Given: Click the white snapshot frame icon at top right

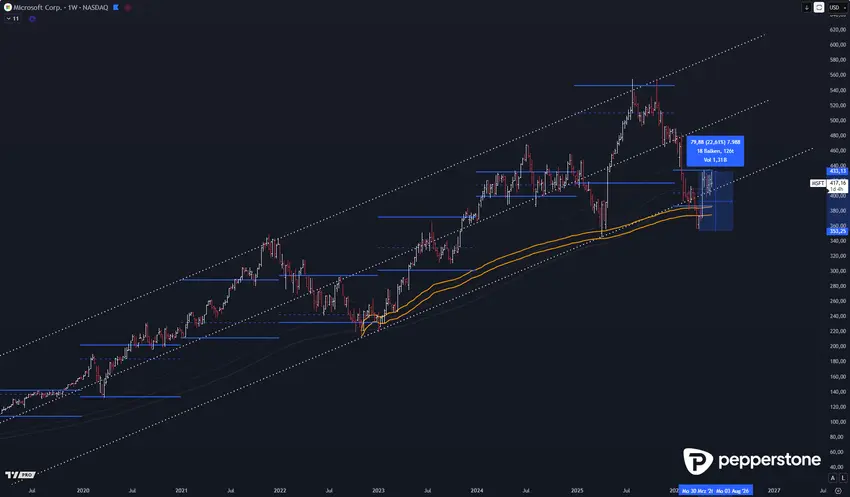Looking at the screenshot, I should click(819, 8).
